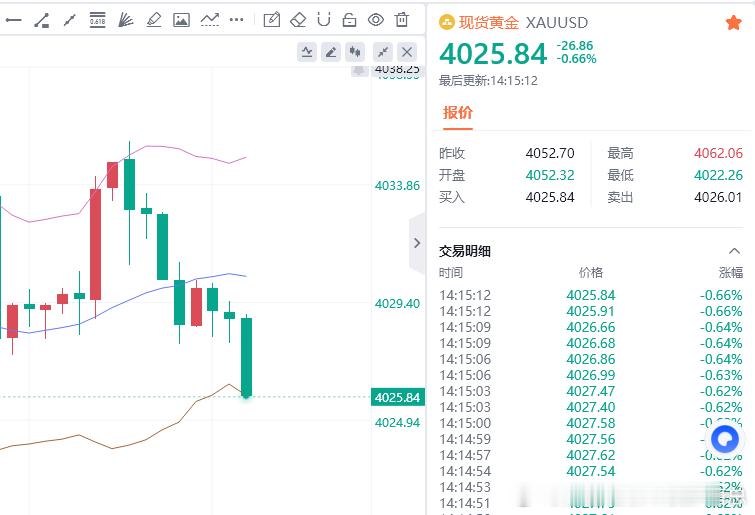Click the trade row priced 4026.86
The image size is (755, 515).
tap(591, 359)
